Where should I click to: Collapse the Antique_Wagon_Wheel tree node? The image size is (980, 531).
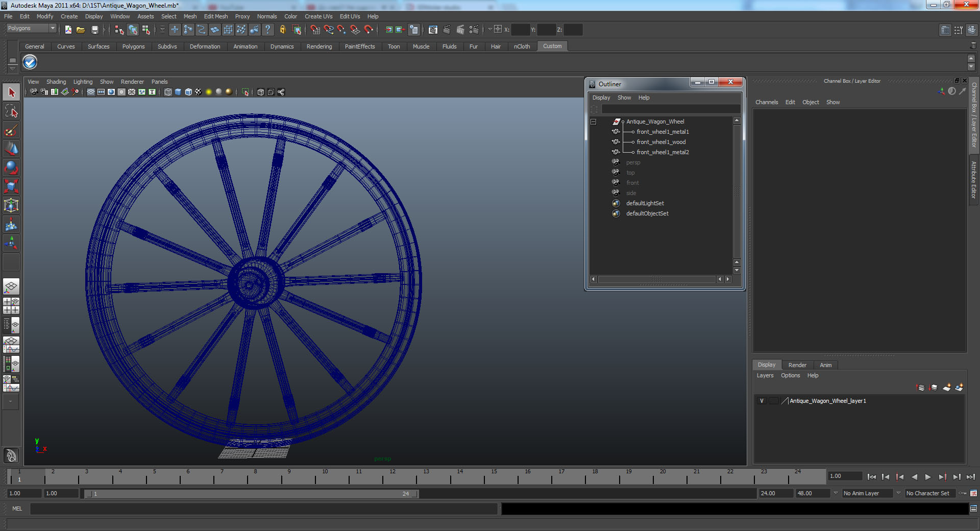[593, 122]
